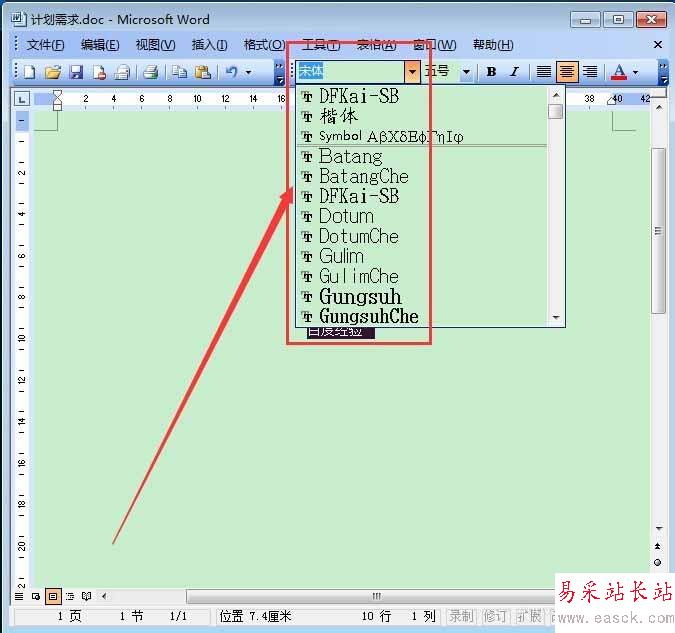This screenshot has height=633, width=675.
Task: Toggle 扩展 selection mode indicator
Action: pos(529,616)
